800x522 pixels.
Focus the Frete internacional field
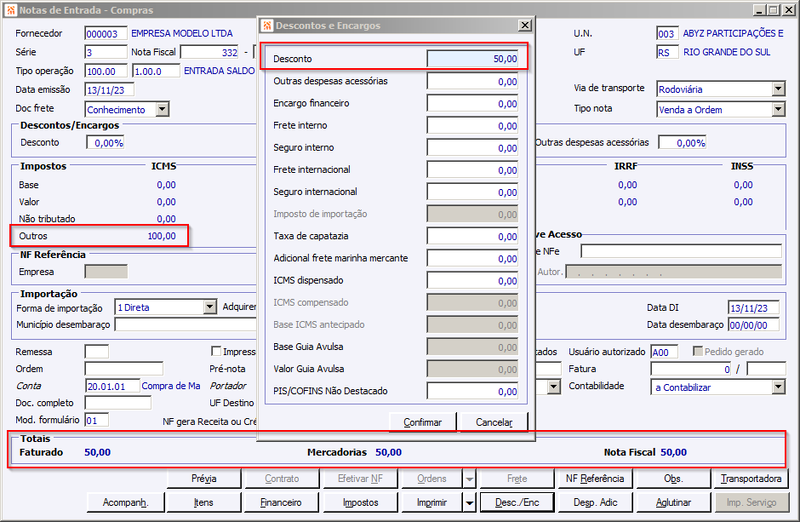click(472, 170)
